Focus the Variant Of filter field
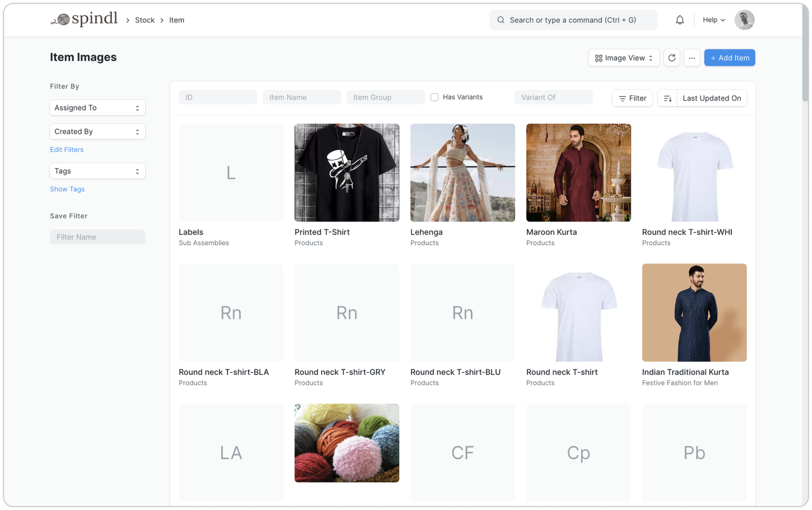The width and height of the screenshot is (812, 510). pyautogui.click(x=553, y=97)
